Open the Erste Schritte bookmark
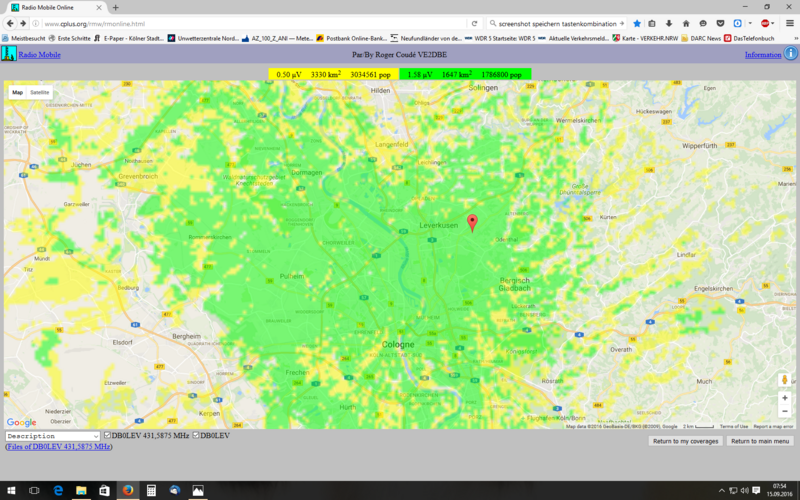The height and width of the screenshot is (500, 800). (x=69, y=38)
